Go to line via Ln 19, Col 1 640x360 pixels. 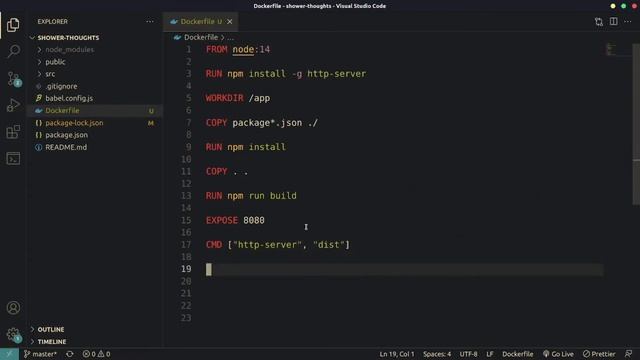click(x=397, y=354)
